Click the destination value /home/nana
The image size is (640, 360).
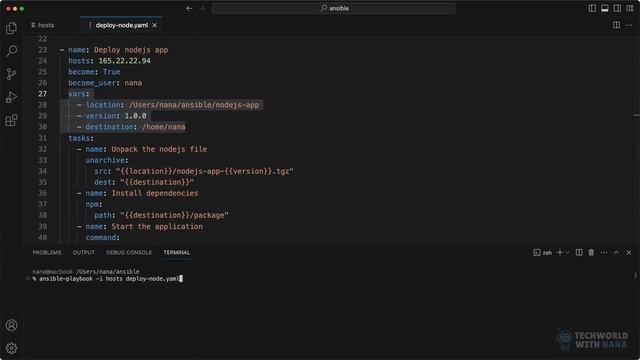click(x=164, y=127)
